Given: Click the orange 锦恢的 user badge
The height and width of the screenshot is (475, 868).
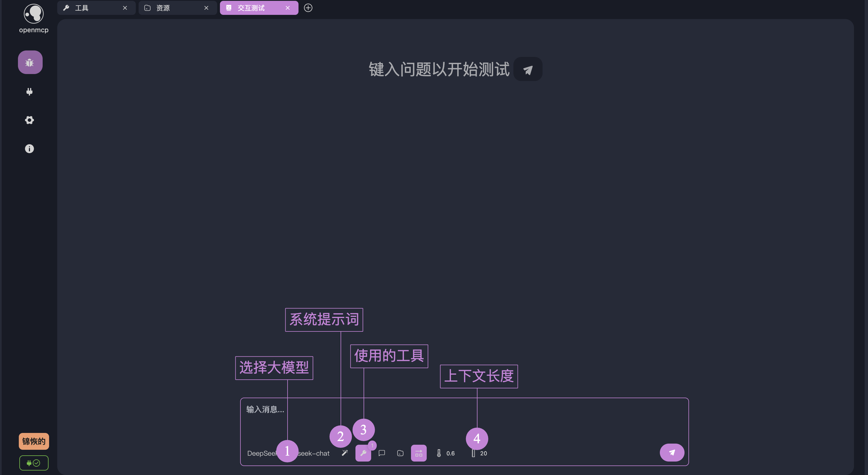Looking at the screenshot, I should point(34,441).
